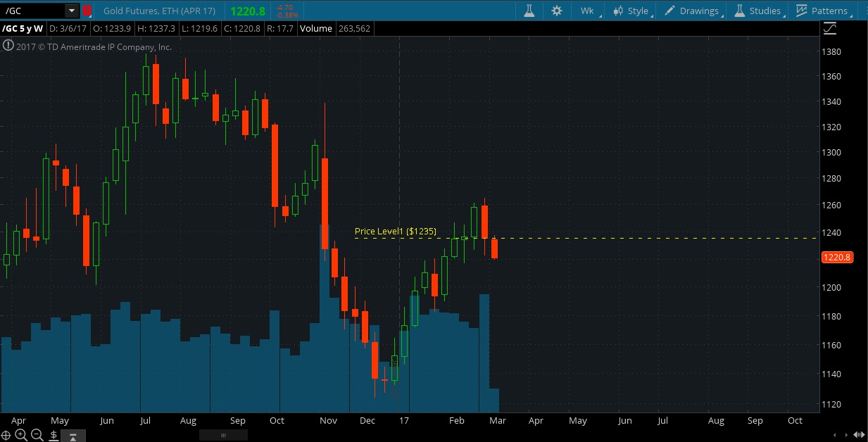Click the red linking color clipboard icon

[87, 11]
